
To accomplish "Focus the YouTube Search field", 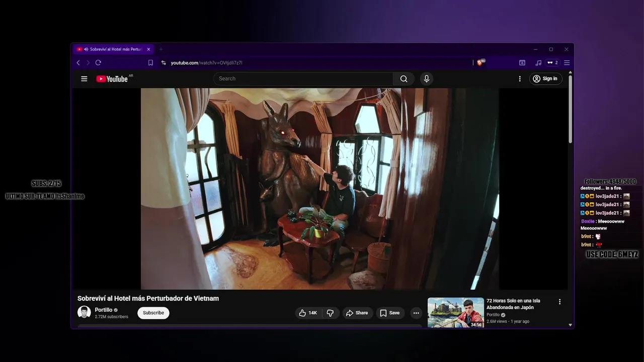I will (x=303, y=79).
